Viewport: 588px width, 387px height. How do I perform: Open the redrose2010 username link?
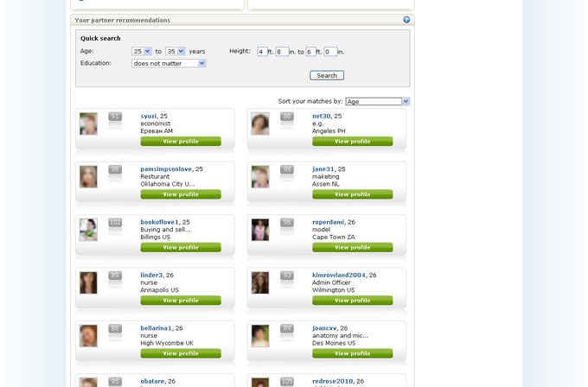(333, 381)
